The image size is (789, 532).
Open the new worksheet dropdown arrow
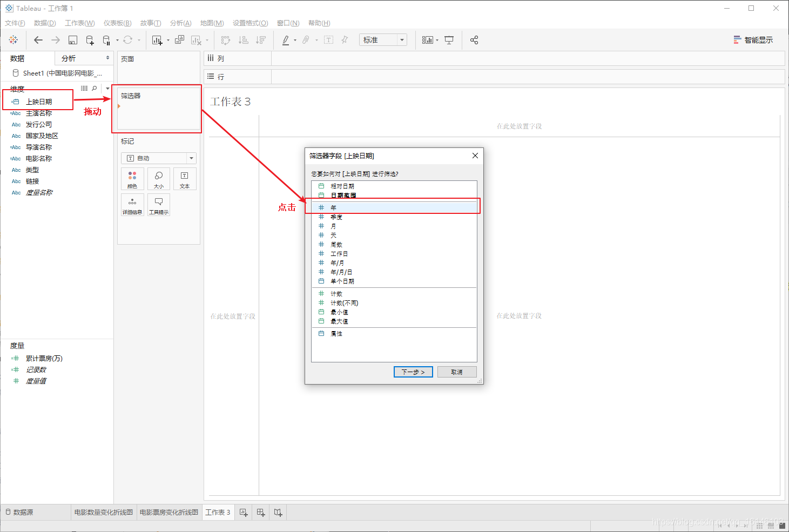(168, 40)
